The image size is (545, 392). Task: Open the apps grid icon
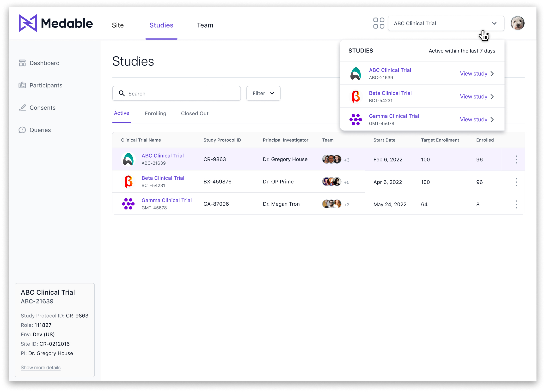[x=379, y=23]
